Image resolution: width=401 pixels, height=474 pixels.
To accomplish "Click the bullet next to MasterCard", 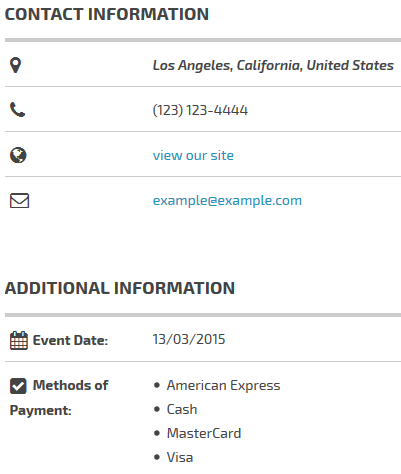I will (157, 433).
